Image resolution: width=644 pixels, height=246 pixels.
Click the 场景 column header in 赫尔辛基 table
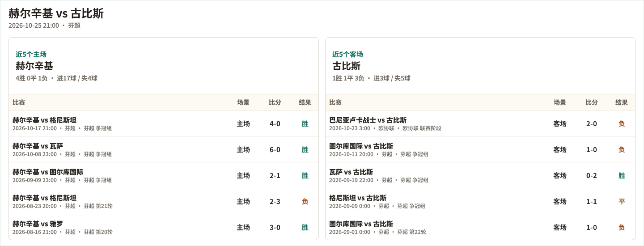point(243,102)
